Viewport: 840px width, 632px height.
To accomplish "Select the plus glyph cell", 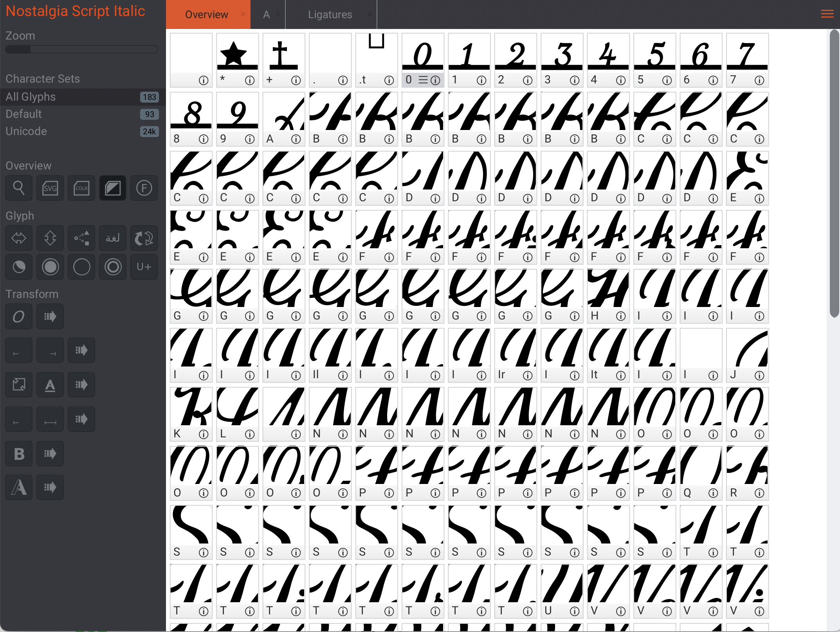I will click(x=284, y=60).
